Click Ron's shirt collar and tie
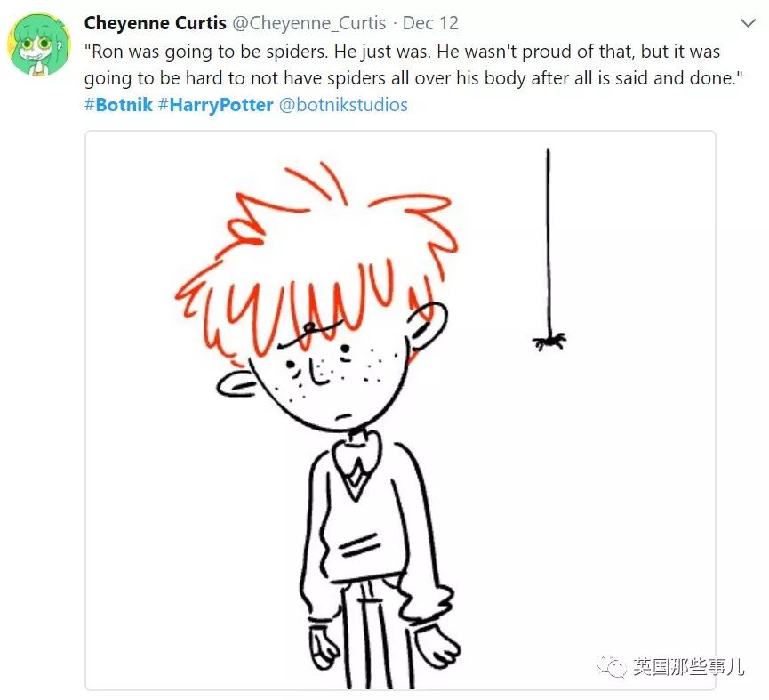The height and width of the screenshot is (700, 769). tap(357, 463)
